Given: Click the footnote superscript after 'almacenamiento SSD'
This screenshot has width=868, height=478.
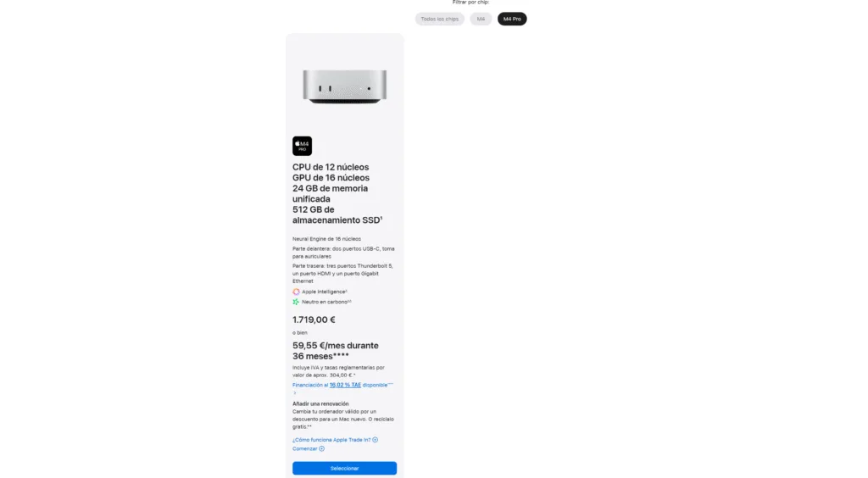Looking at the screenshot, I should tap(381, 218).
